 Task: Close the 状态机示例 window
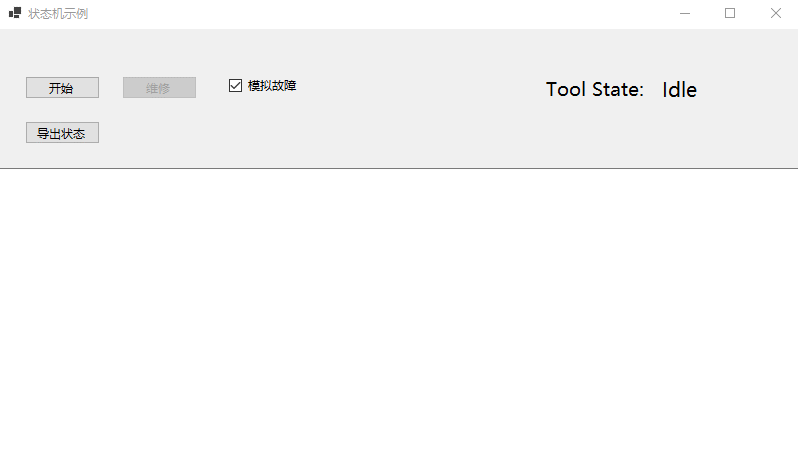(775, 13)
